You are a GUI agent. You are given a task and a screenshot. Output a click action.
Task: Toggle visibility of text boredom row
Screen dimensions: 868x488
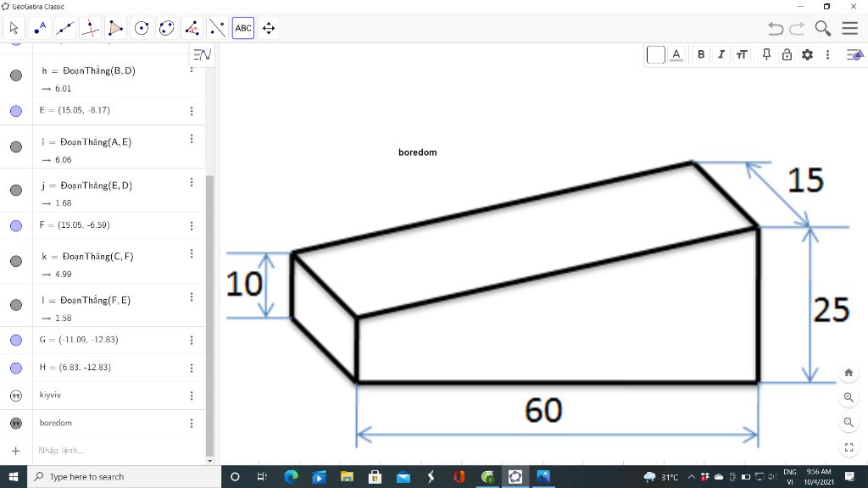pos(16,424)
